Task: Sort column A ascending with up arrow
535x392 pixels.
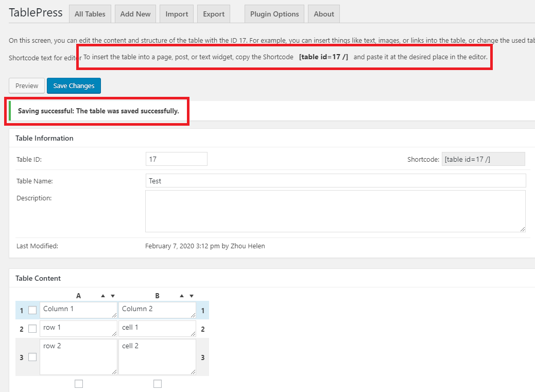Action: click(103, 296)
